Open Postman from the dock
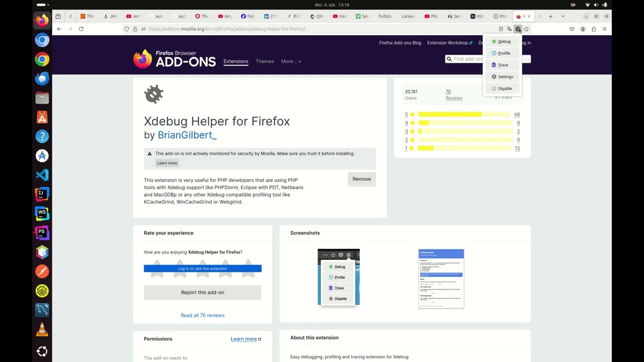644x362 pixels. 42,271
